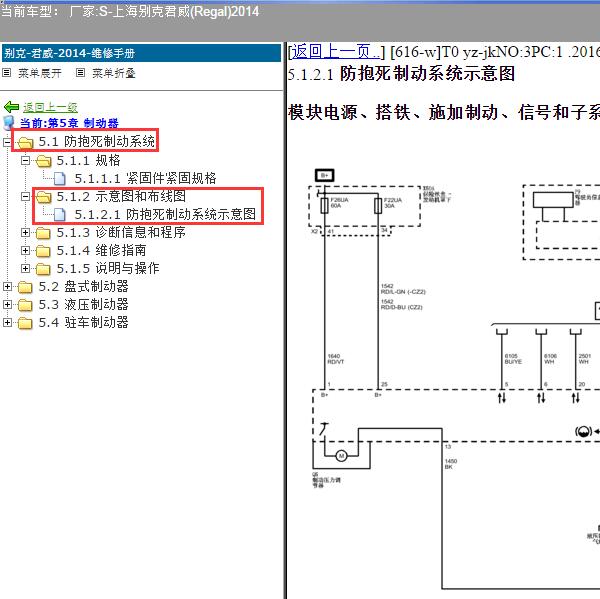
Task: Click the folder icon of 5.1.1 规格
Action: tap(44, 161)
